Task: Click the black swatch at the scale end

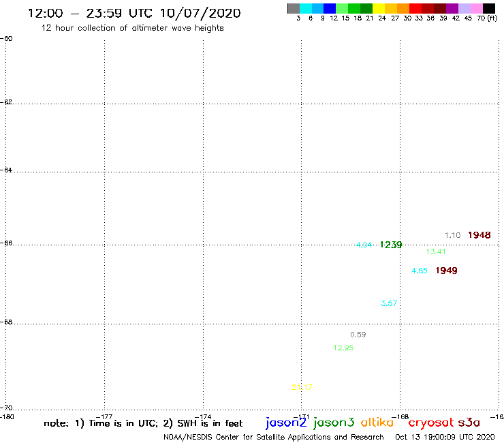Action: (488, 8)
